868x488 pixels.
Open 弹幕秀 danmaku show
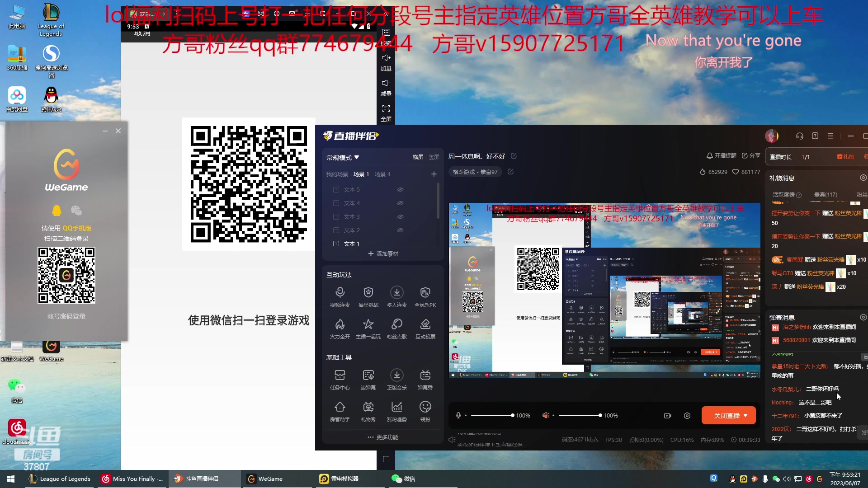coord(425,380)
